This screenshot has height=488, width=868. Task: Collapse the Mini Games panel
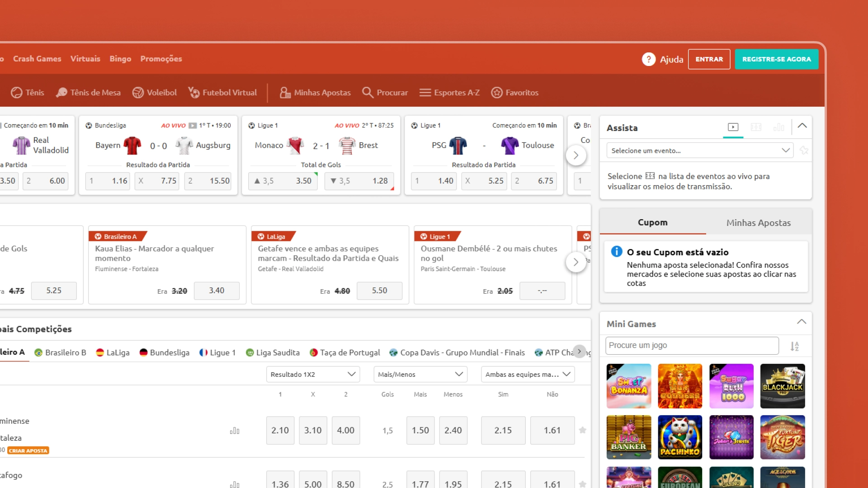(802, 322)
